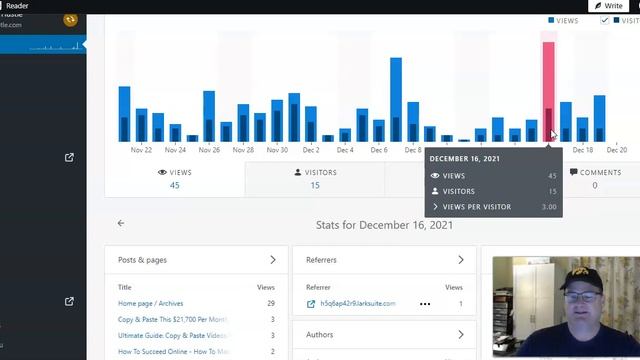This screenshot has height=360, width=640.
Task: Click the Write button
Action: pos(608,6)
